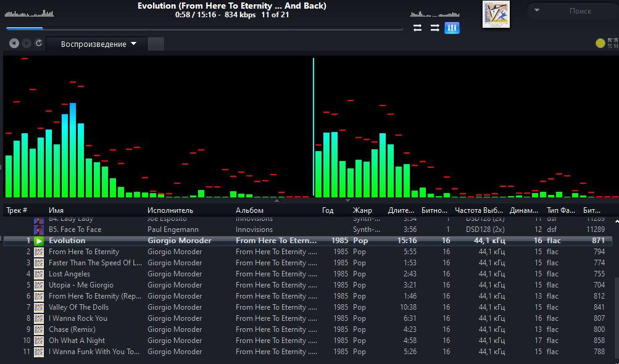Click the forward navigation arrow
The image size is (619, 364).
(x=27, y=43)
